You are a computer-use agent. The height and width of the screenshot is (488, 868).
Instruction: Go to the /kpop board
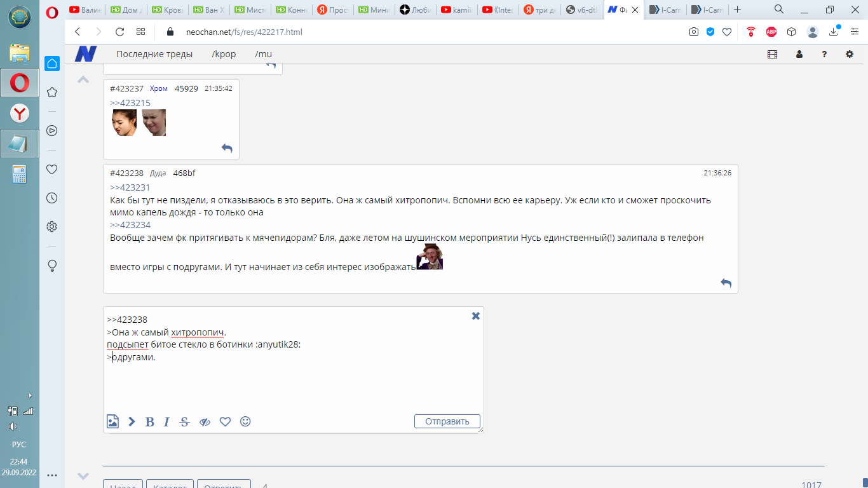[x=224, y=54]
